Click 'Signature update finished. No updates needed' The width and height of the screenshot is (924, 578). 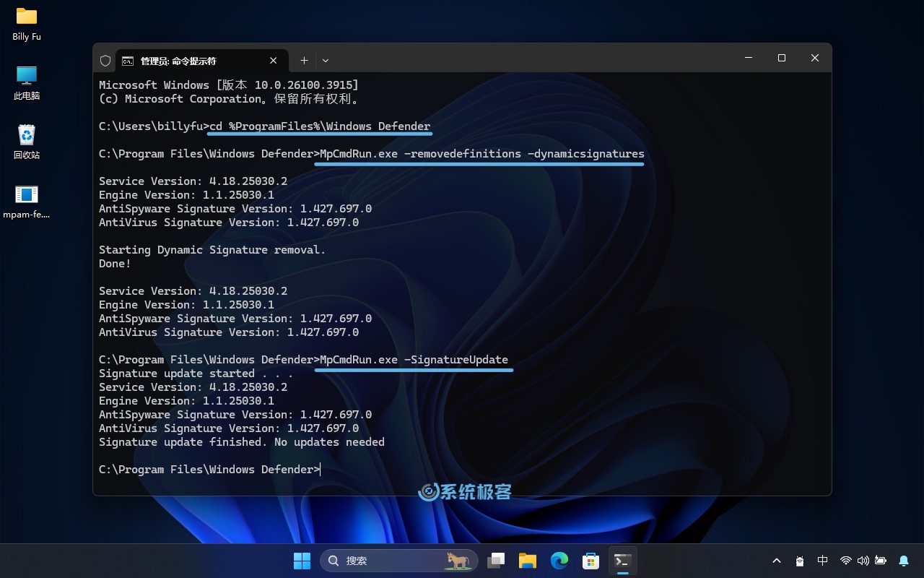click(x=242, y=442)
